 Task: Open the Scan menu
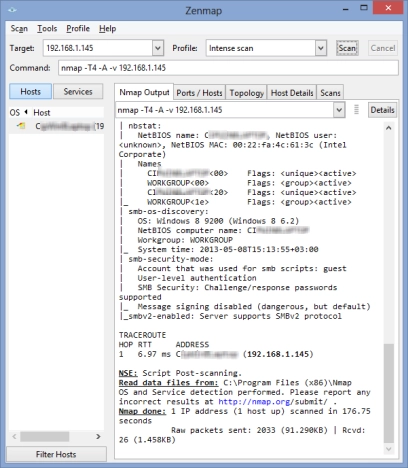click(19, 29)
